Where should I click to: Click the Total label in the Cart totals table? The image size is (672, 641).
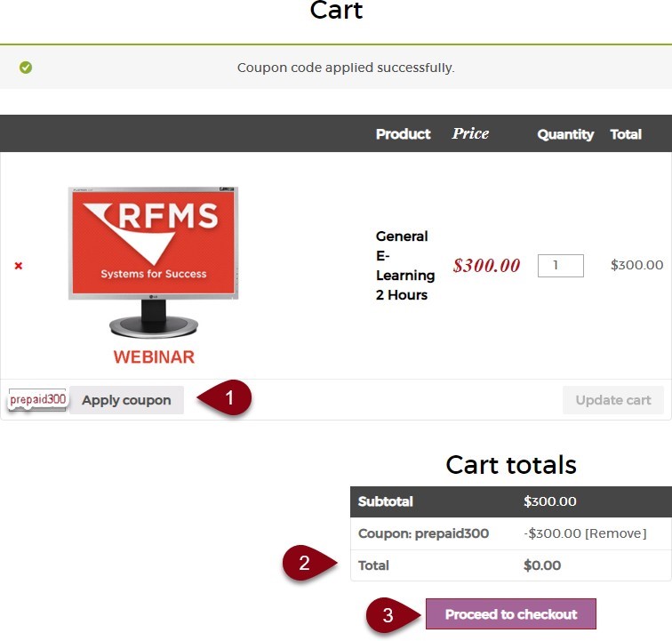[x=373, y=565]
